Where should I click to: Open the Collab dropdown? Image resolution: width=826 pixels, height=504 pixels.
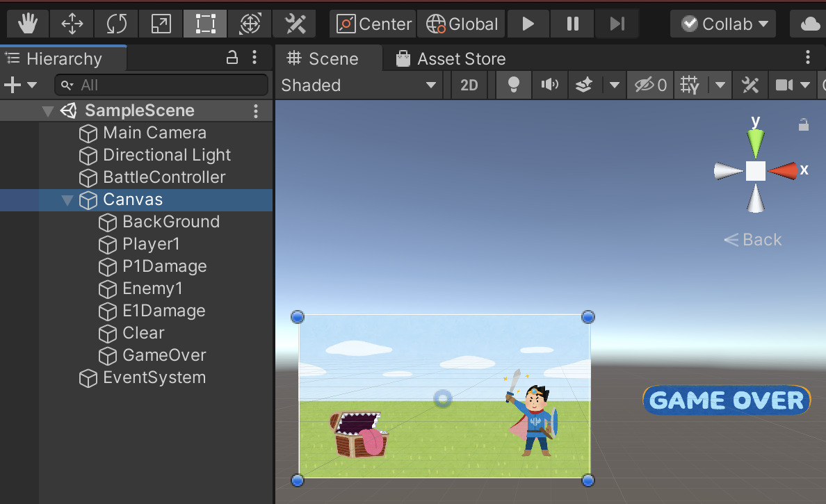(x=723, y=24)
